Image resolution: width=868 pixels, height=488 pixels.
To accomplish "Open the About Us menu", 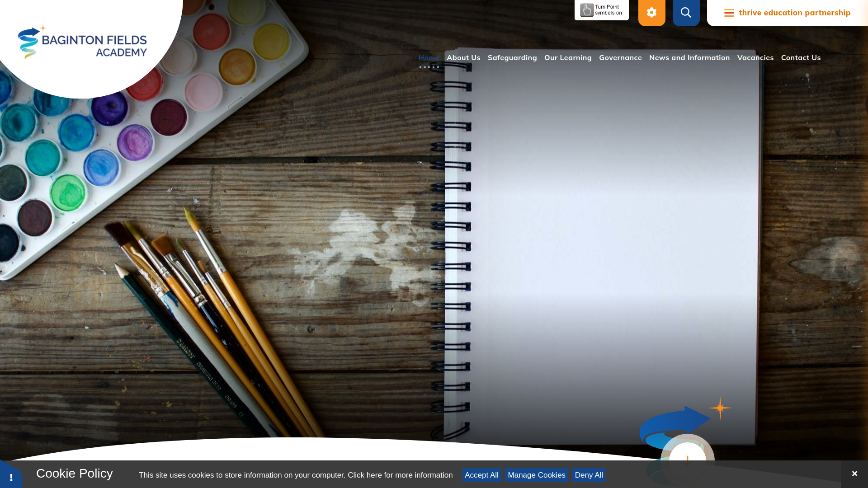I will [x=463, y=58].
